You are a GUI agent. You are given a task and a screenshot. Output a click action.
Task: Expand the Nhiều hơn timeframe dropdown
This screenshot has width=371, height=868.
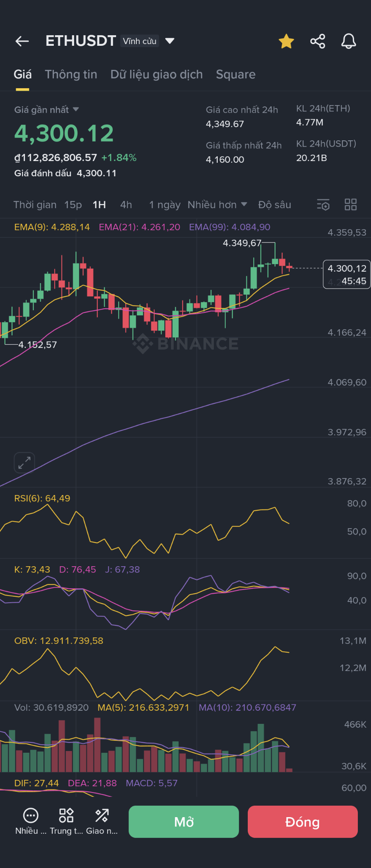(x=217, y=205)
